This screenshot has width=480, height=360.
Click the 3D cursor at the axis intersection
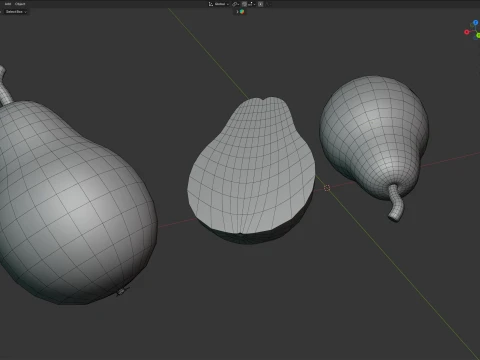327,188
